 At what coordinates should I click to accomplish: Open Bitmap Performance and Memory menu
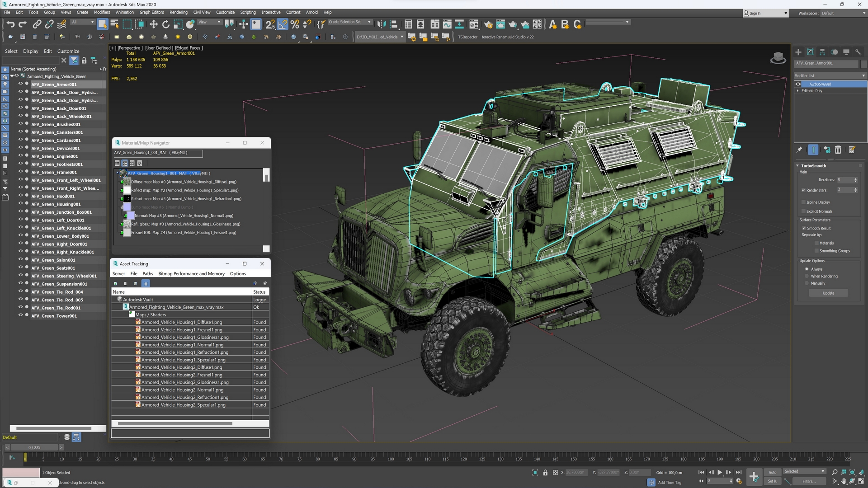tap(191, 274)
